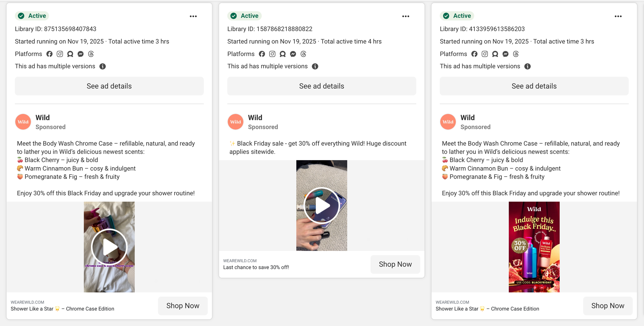Click the Facebook platform icon on first ad
The width and height of the screenshot is (644, 326).
[x=49, y=54]
